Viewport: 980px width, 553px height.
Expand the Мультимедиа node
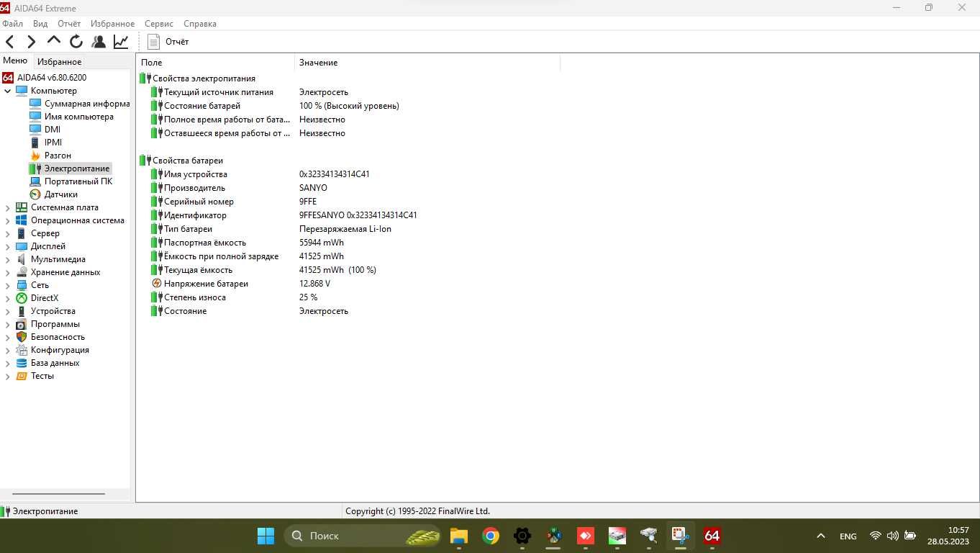point(8,259)
